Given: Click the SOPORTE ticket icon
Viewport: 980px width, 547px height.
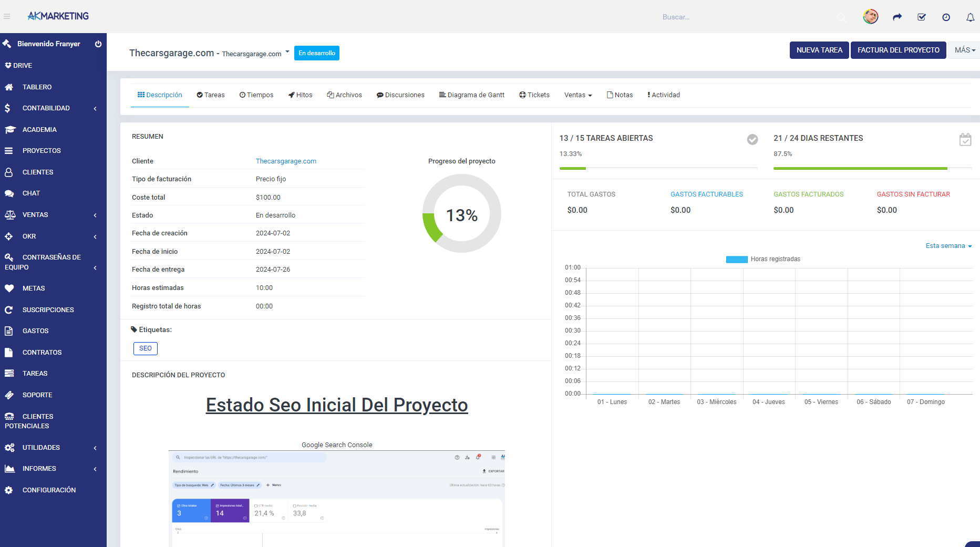Looking at the screenshot, I should click(9, 395).
